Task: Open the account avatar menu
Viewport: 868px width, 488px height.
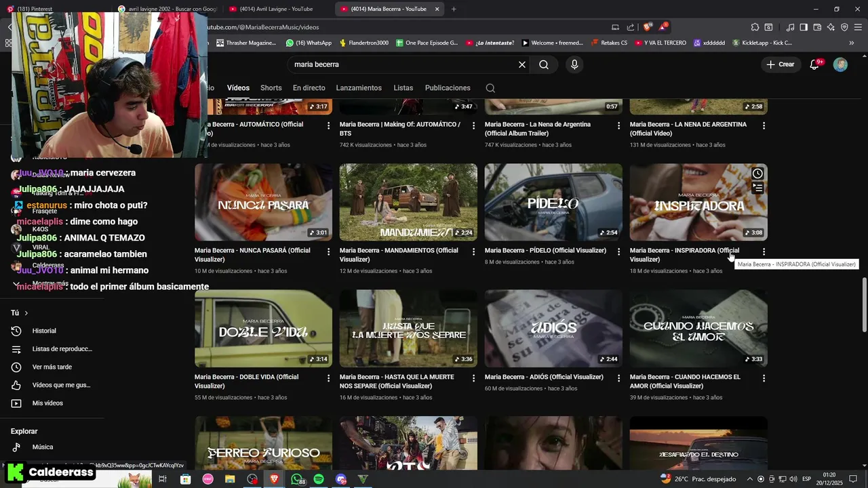Action: pyautogui.click(x=840, y=64)
